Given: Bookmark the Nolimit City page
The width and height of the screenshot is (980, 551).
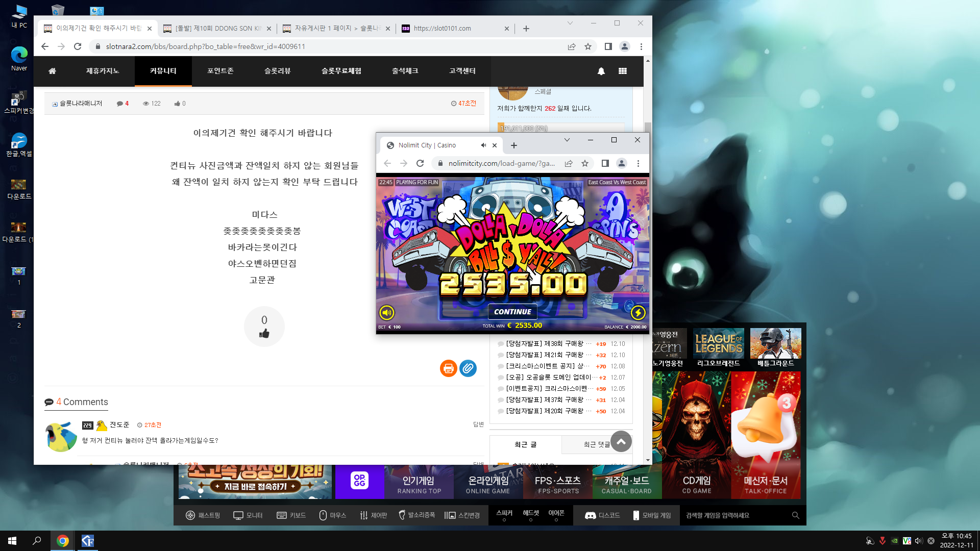Looking at the screenshot, I should coord(585,163).
